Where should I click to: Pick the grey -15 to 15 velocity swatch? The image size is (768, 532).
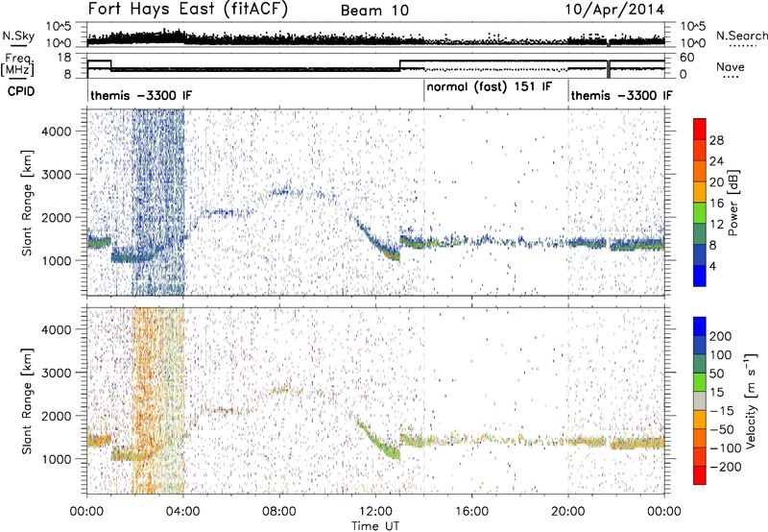[700, 401]
